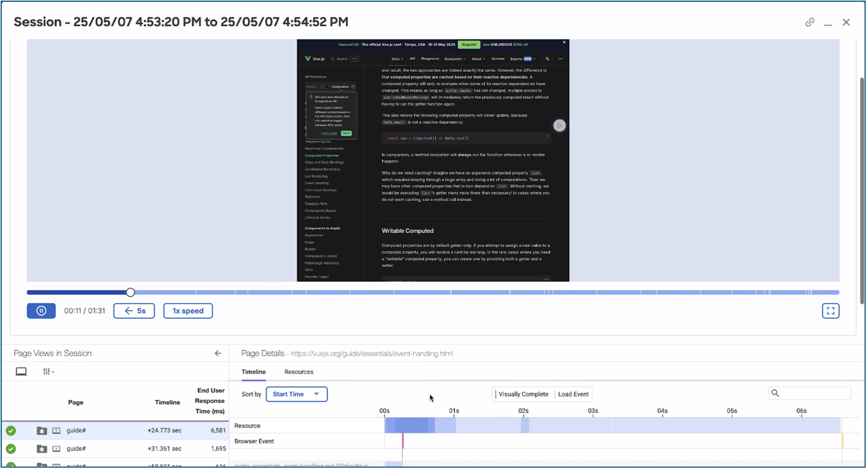Collapse the Page Views in Session panel
868x470 pixels.
(218, 354)
